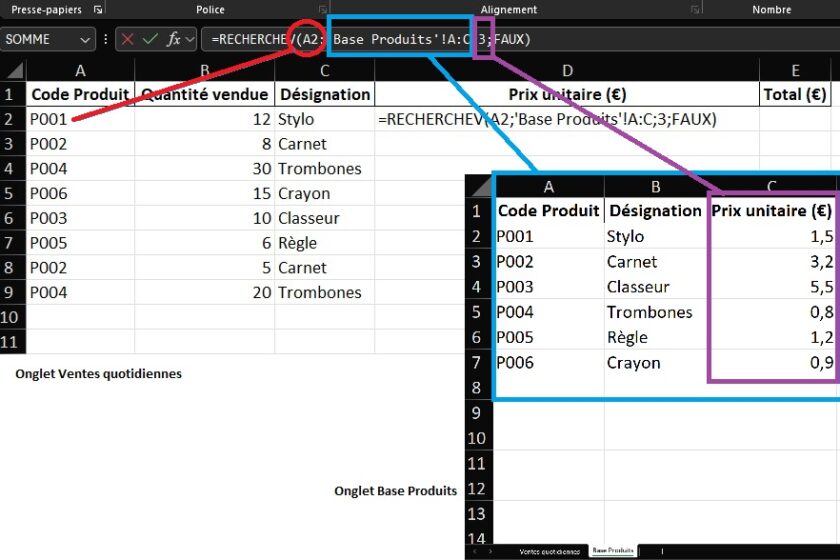This screenshot has width=840, height=560.
Task: Click formula bar options dots icon
Action: [106, 39]
